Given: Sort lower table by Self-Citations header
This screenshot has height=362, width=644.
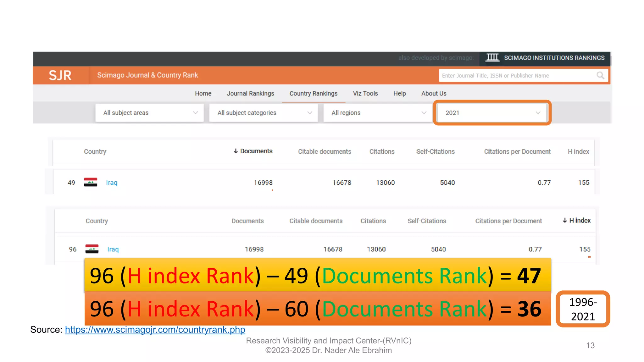Looking at the screenshot, I should 427,221.
